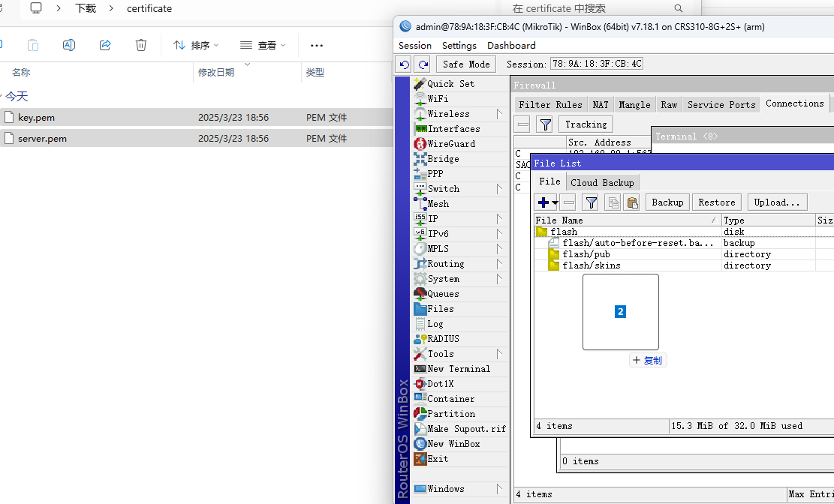
Task: Click the Upload... button
Action: (777, 202)
